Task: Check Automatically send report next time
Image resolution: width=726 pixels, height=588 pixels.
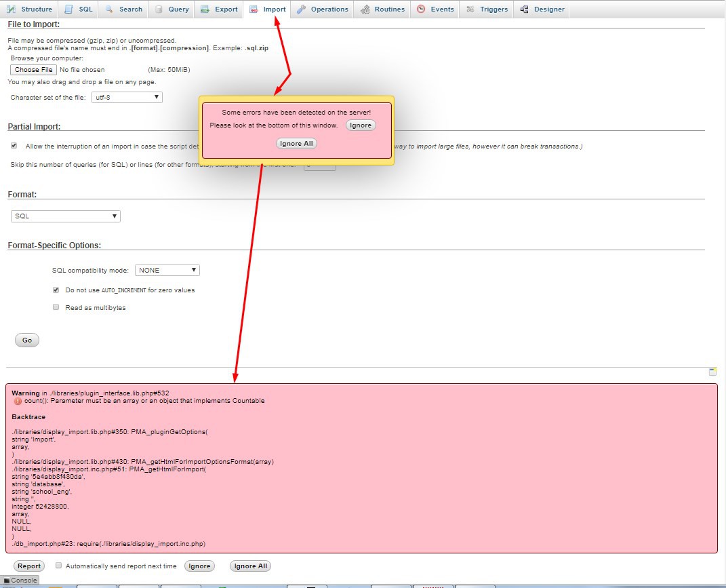Action: click(x=59, y=566)
